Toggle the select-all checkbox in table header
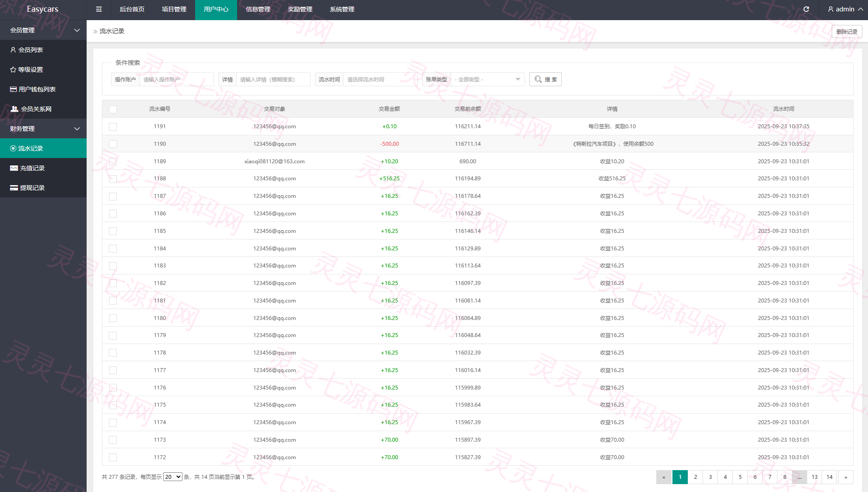Image resolution: width=868 pixels, height=492 pixels. click(113, 109)
